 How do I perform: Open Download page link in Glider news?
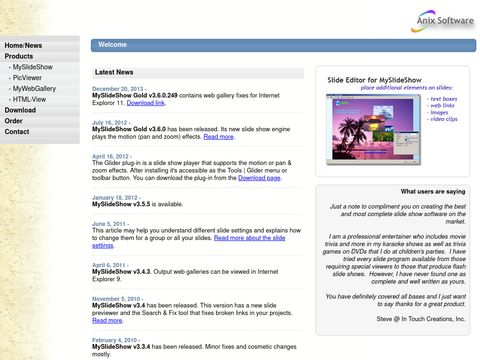point(259,178)
